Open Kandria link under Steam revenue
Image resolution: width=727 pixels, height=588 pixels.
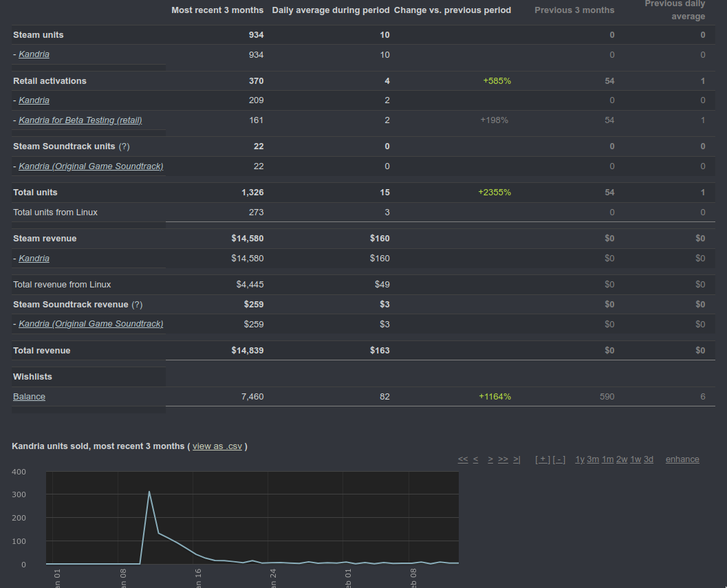pyautogui.click(x=34, y=259)
